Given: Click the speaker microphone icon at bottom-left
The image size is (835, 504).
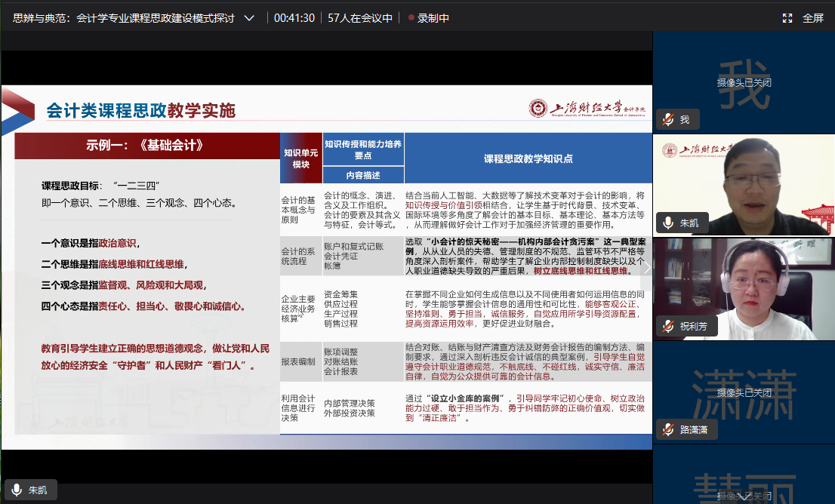Looking at the screenshot, I should click(17, 490).
